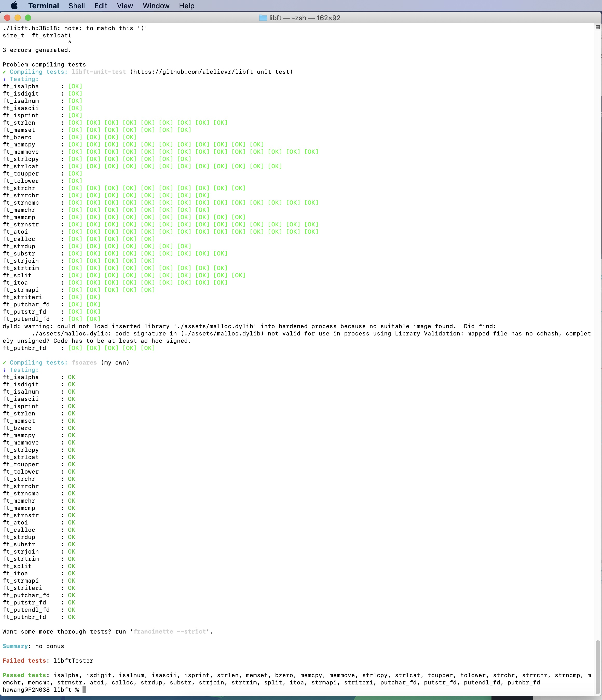Click '3 errors generated.' text
The image size is (602, 700).
(x=37, y=50)
